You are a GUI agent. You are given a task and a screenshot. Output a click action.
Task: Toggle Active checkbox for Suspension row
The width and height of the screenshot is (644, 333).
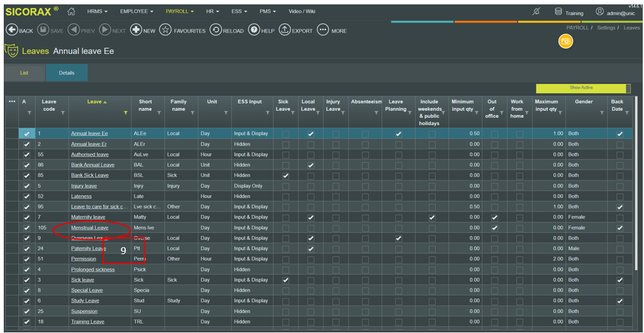pyautogui.click(x=27, y=311)
